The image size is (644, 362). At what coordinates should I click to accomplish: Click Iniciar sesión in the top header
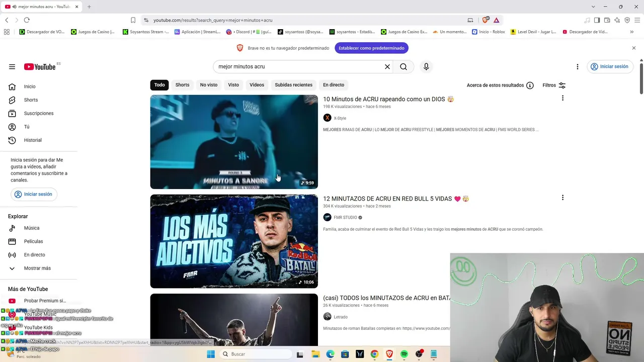[610, 67]
